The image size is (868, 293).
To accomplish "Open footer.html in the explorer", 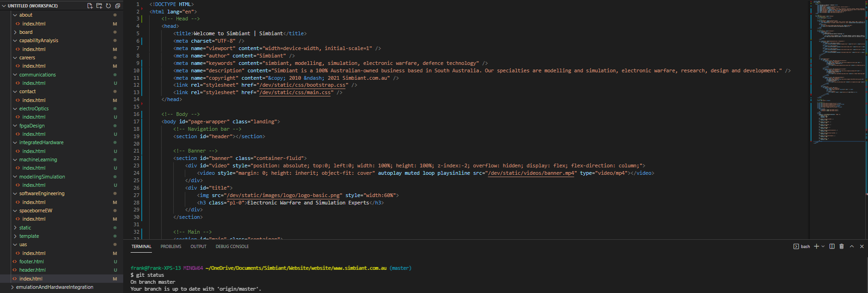I will point(31,261).
